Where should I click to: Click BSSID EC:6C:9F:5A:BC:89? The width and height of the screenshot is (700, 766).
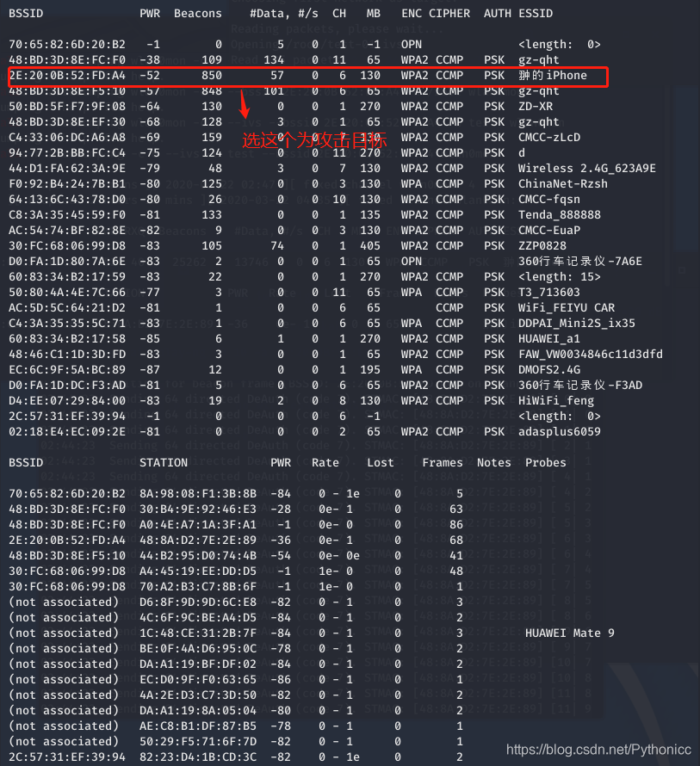click(67, 370)
